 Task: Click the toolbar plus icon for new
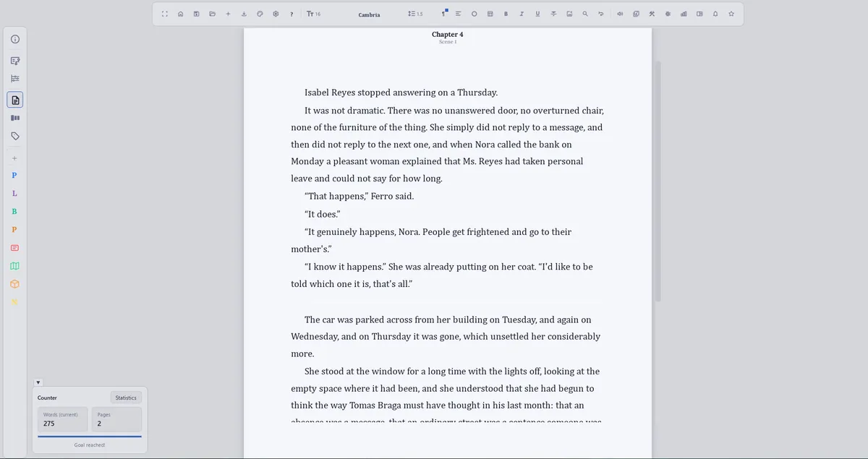228,14
